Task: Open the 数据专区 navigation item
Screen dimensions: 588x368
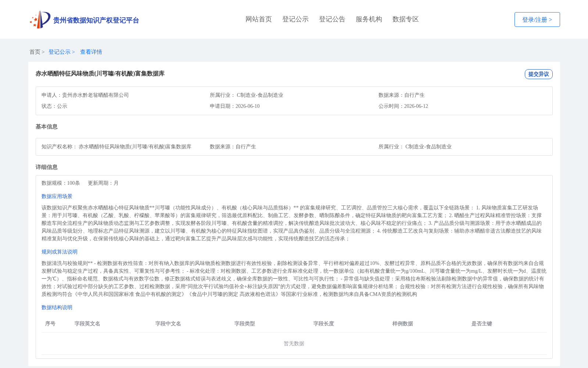Action: [406, 19]
